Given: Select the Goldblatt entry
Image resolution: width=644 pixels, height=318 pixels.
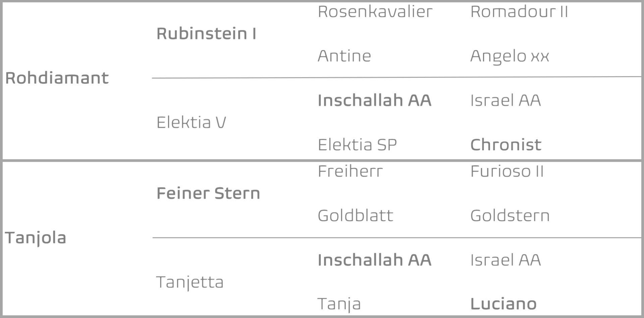Looking at the screenshot, I should pos(355,216).
